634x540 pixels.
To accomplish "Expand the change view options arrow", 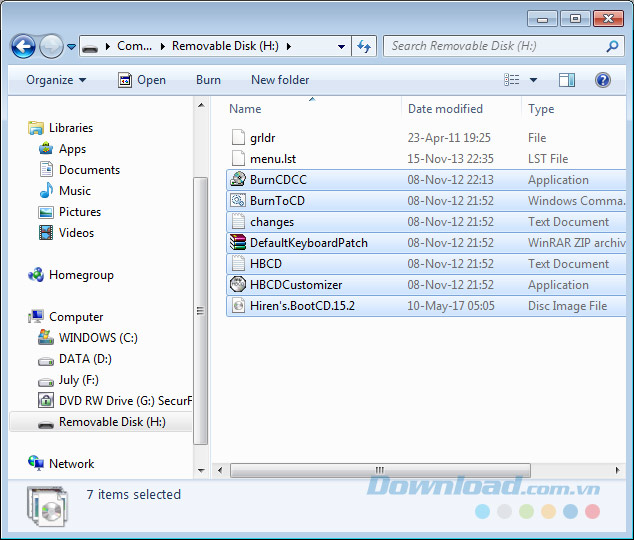I will click(534, 80).
